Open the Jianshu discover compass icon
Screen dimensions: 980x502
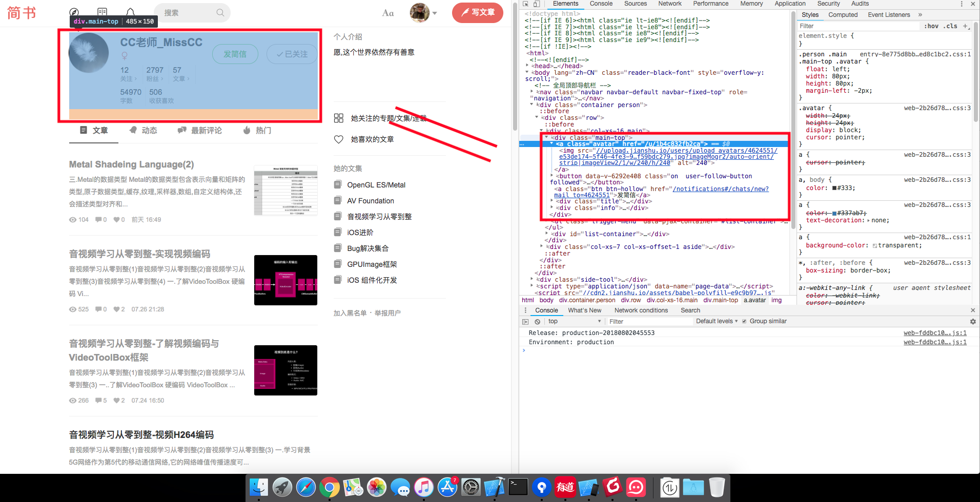pyautogui.click(x=74, y=12)
